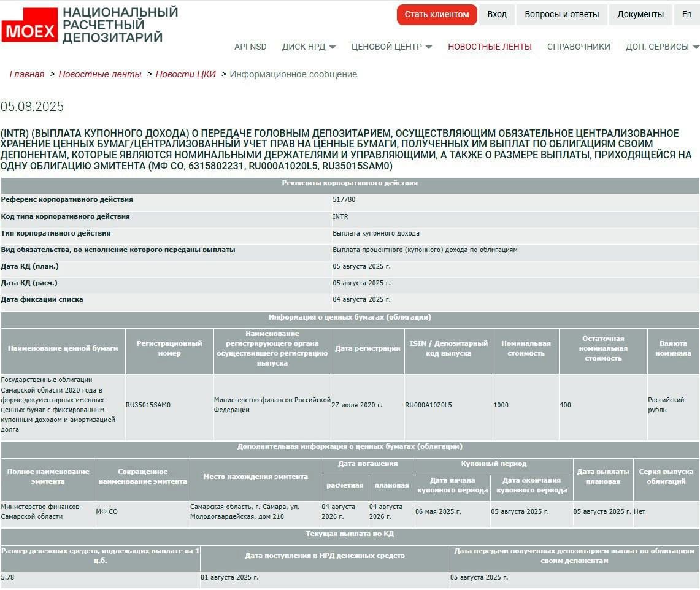Expand the ДИСК НРД dropdown
This screenshot has height=590, width=700.
click(309, 47)
